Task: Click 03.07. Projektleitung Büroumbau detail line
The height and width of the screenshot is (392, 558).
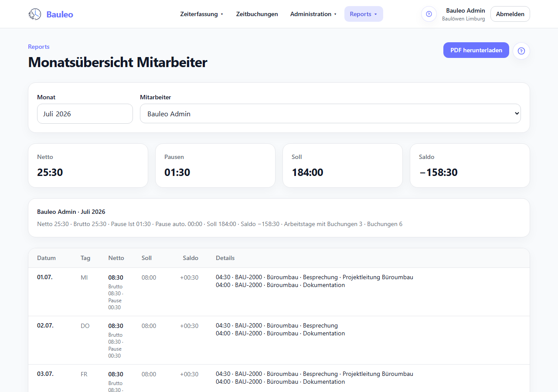Action: pyautogui.click(x=314, y=374)
